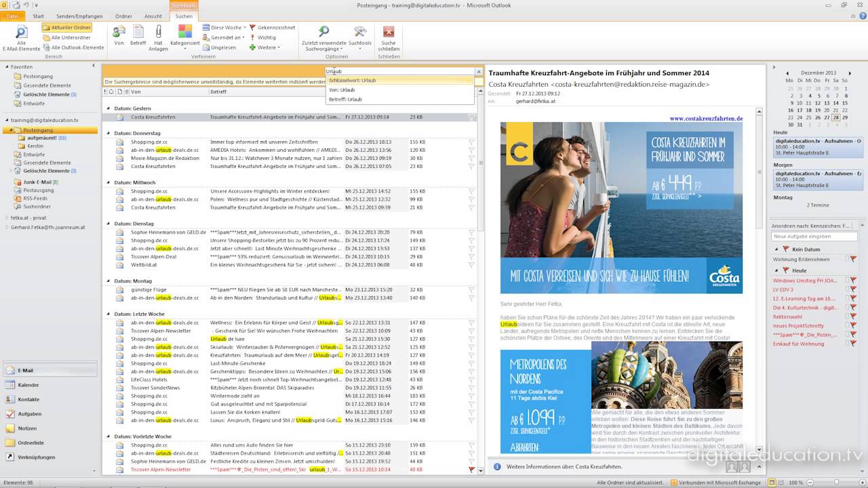
Task: Choose Alle Outlook-Elemente search scope
Action: 73,47
